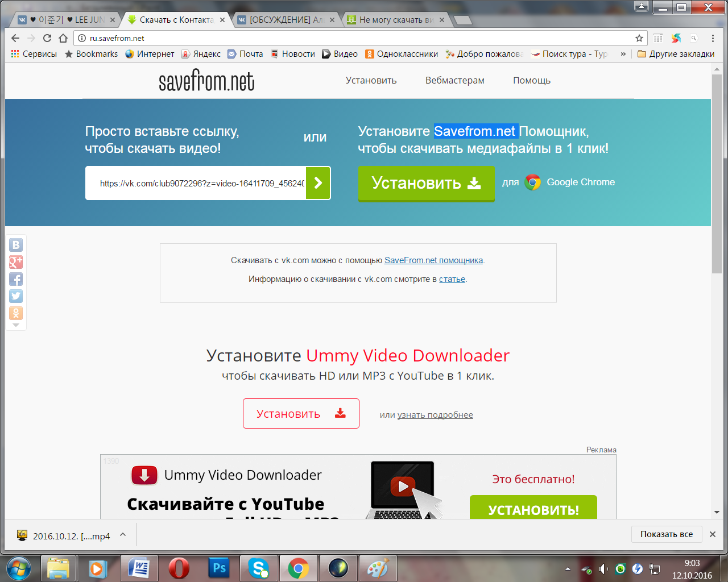Open the Яндекс bookmark
Viewport: 728px width, 582px height.
201,54
